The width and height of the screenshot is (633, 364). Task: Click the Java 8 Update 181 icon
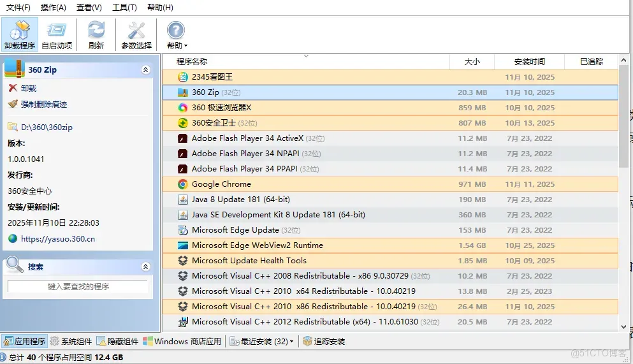pos(183,200)
